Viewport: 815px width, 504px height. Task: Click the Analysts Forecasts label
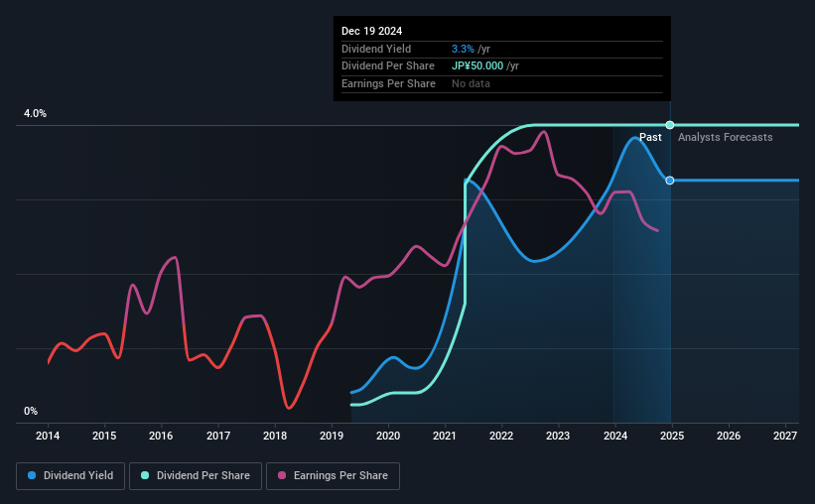click(x=725, y=137)
